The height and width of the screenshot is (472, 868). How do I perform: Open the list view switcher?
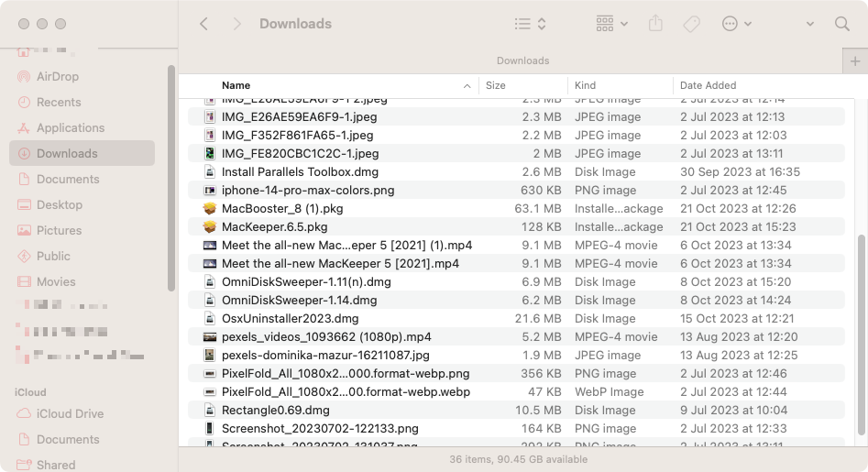pyautogui.click(x=531, y=24)
